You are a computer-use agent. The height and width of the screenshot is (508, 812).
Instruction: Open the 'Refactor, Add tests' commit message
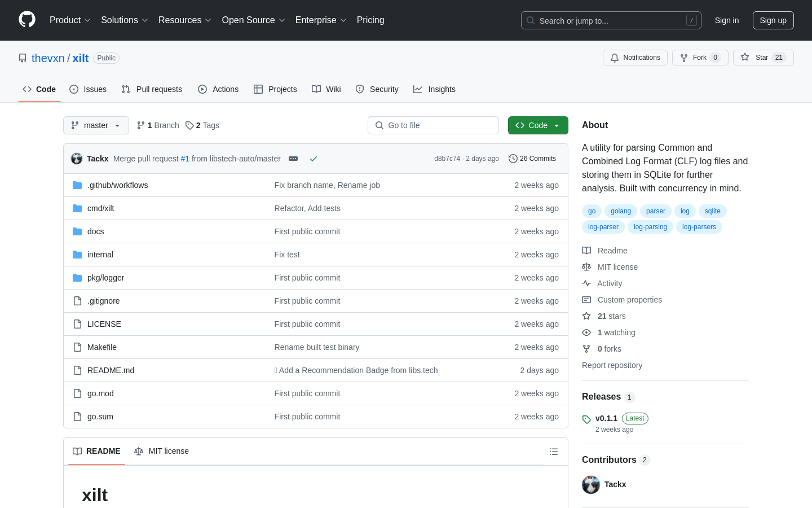coord(307,208)
